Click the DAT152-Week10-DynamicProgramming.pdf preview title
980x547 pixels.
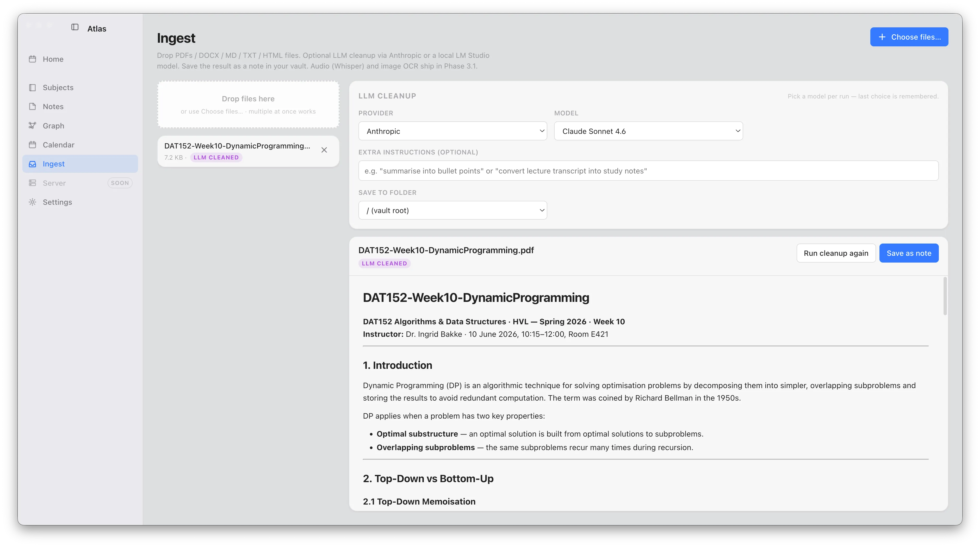coord(446,250)
